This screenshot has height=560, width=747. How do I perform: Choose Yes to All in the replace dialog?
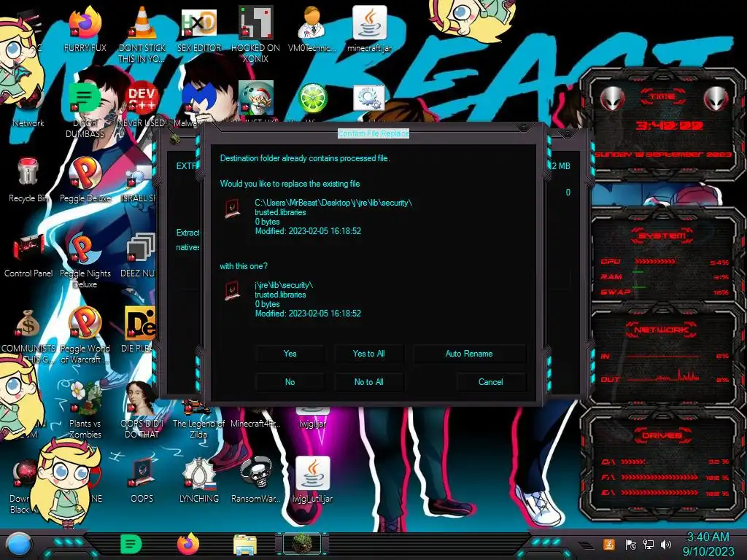(368, 354)
